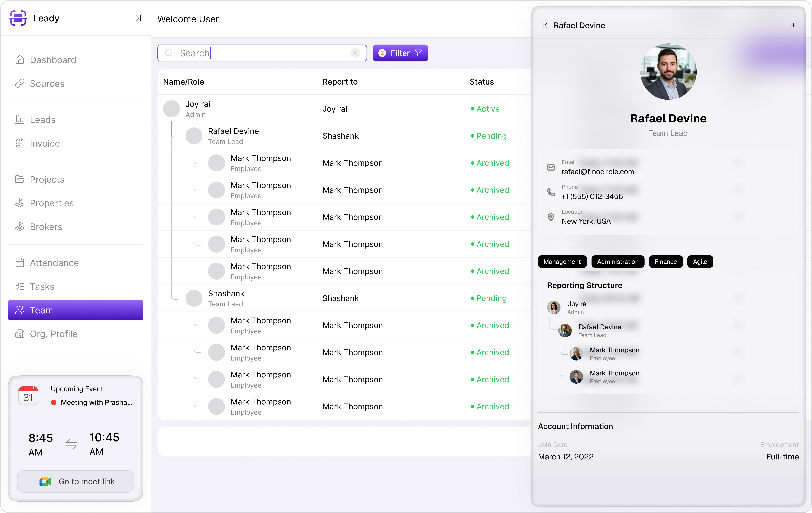The width and height of the screenshot is (812, 513).
Task: Click Full-time employment value
Action: point(782,457)
